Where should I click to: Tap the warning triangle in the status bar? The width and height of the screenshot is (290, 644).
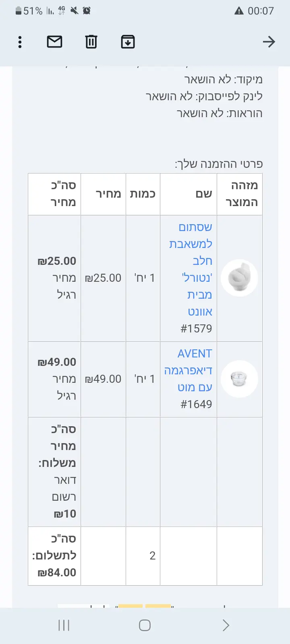239,11
